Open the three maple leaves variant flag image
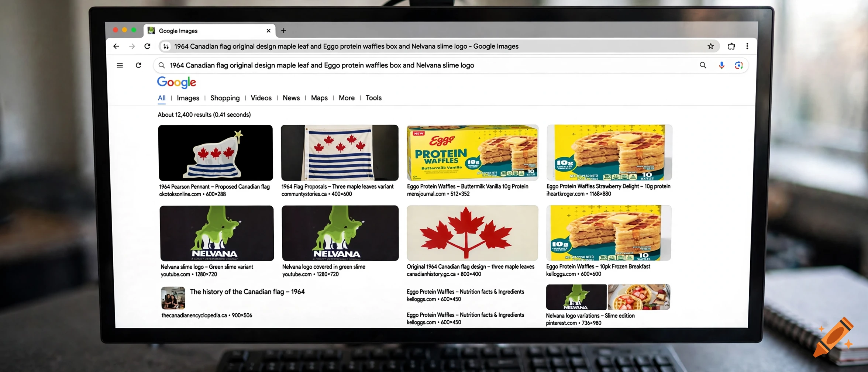Image resolution: width=868 pixels, height=372 pixels. (x=340, y=152)
